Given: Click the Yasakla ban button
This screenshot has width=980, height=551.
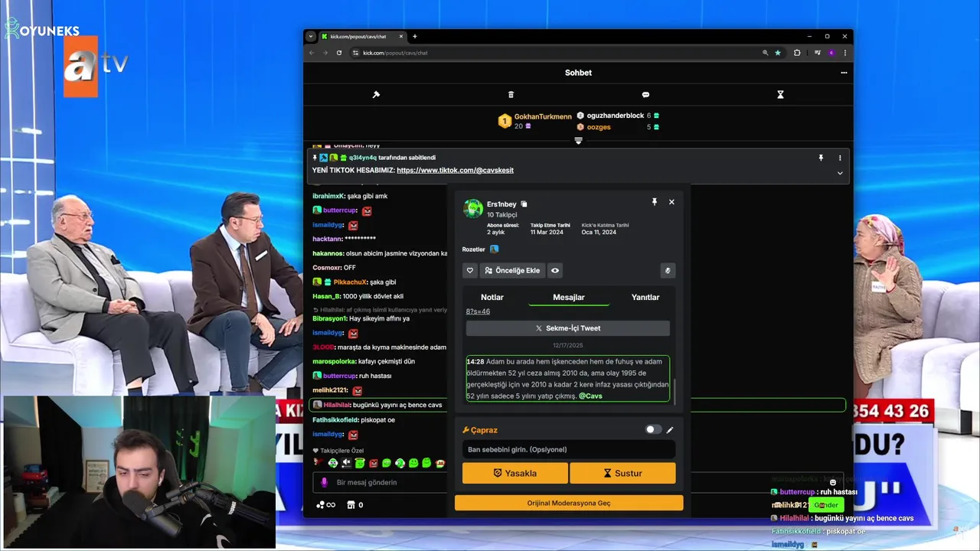Looking at the screenshot, I should click(x=515, y=473).
